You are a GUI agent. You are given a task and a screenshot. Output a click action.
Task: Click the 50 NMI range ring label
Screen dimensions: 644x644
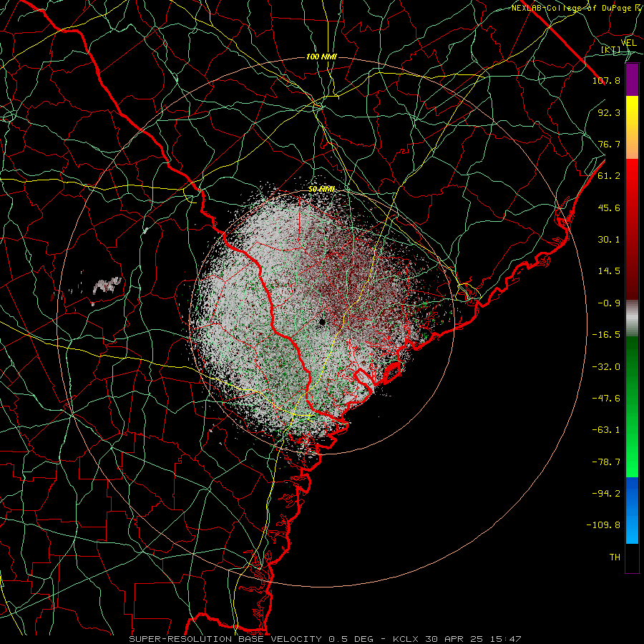coord(321,189)
